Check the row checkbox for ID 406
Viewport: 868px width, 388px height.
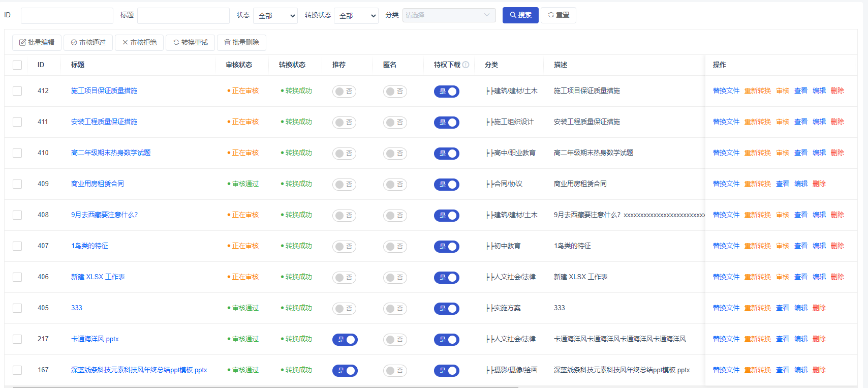(x=17, y=277)
